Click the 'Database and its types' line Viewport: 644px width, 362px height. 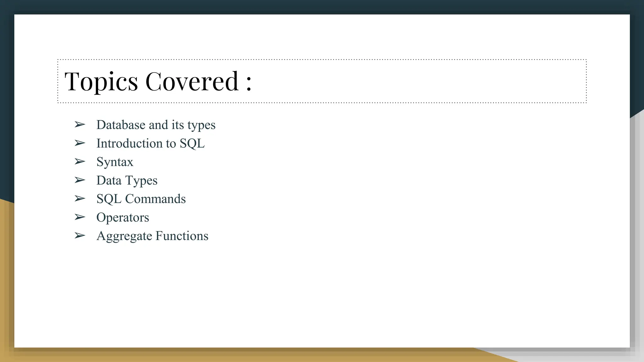click(156, 125)
